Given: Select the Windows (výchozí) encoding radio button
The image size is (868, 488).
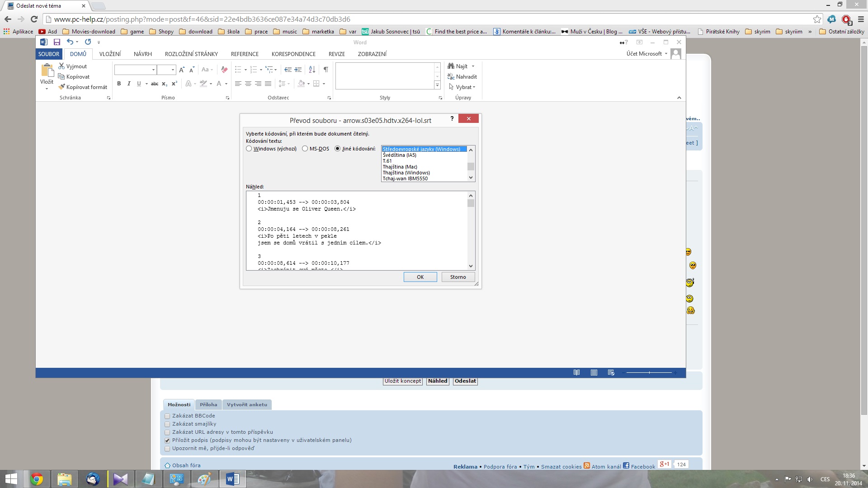Looking at the screenshot, I should (249, 149).
